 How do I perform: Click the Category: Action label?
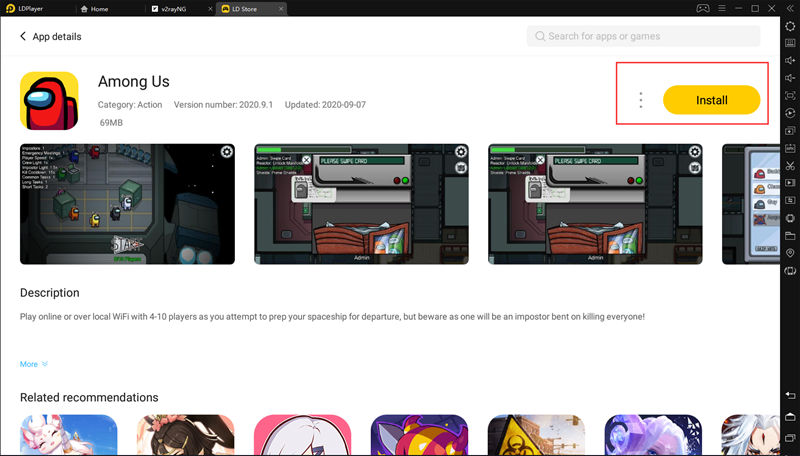tap(130, 105)
